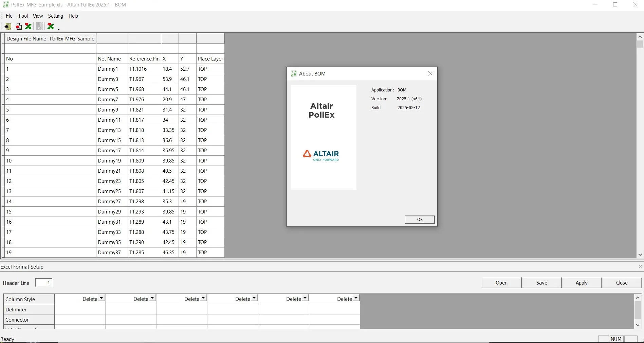Click the spreadsheet scroll up arrow
644x343 pixels.
(640, 37)
